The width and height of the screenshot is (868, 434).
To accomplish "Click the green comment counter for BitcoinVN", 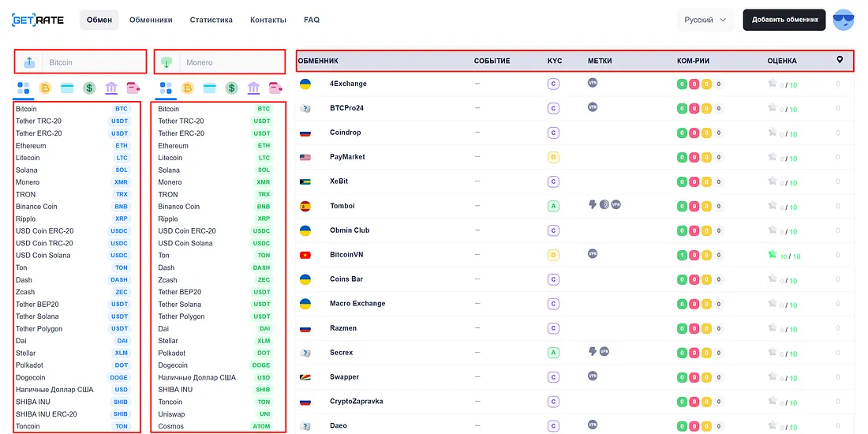I will point(682,255).
